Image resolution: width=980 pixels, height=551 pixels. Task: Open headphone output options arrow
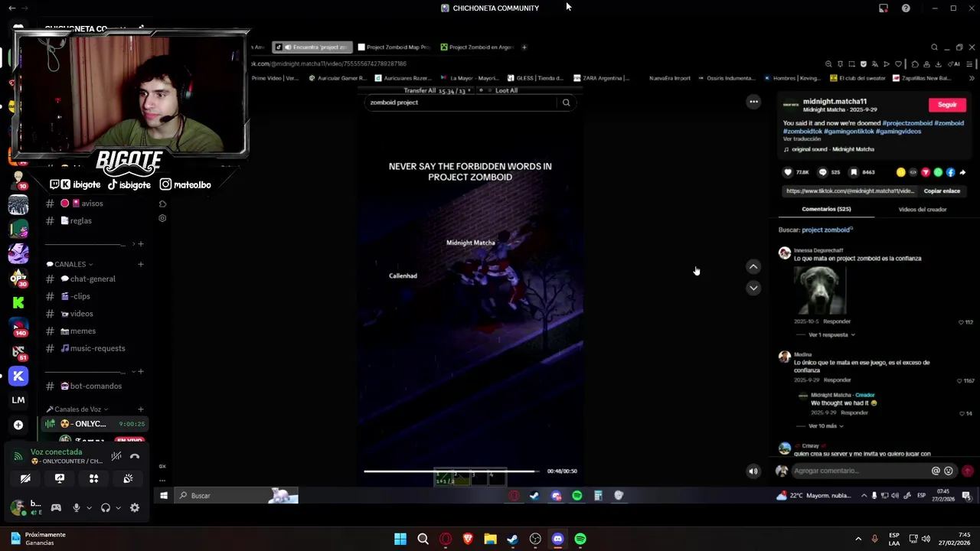point(118,507)
